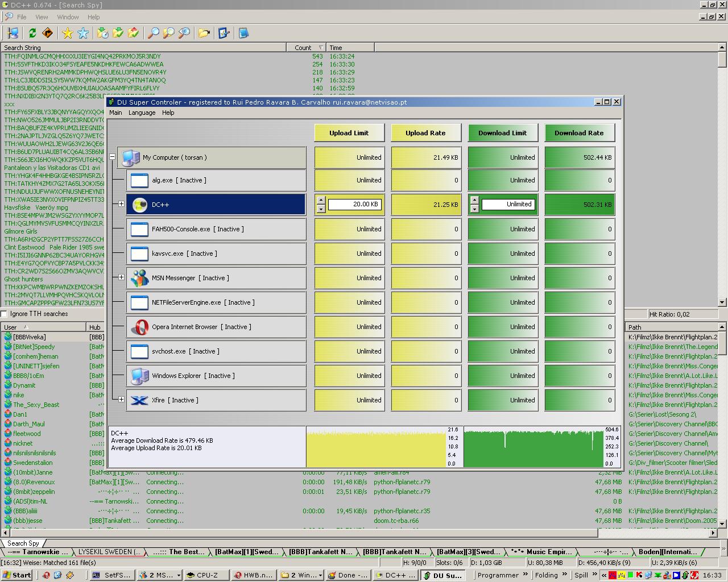The width and height of the screenshot is (728, 582).
Task: Open Favorite Users blue star icon
Action: coord(83,33)
